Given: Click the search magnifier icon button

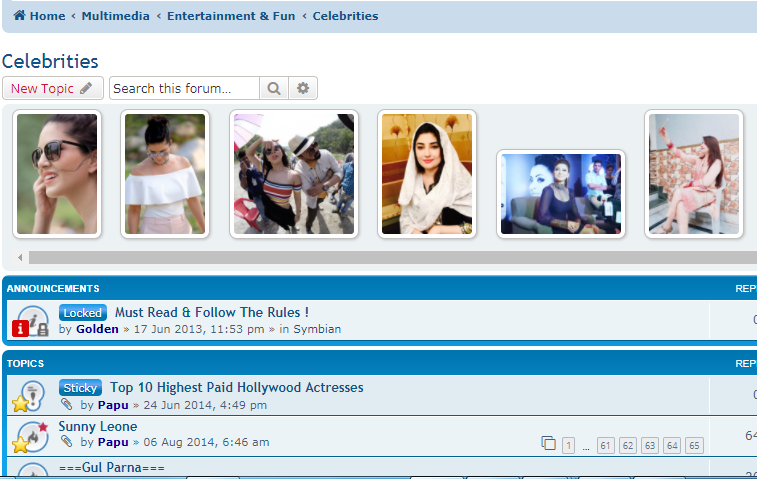Looking at the screenshot, I should 274,89.
